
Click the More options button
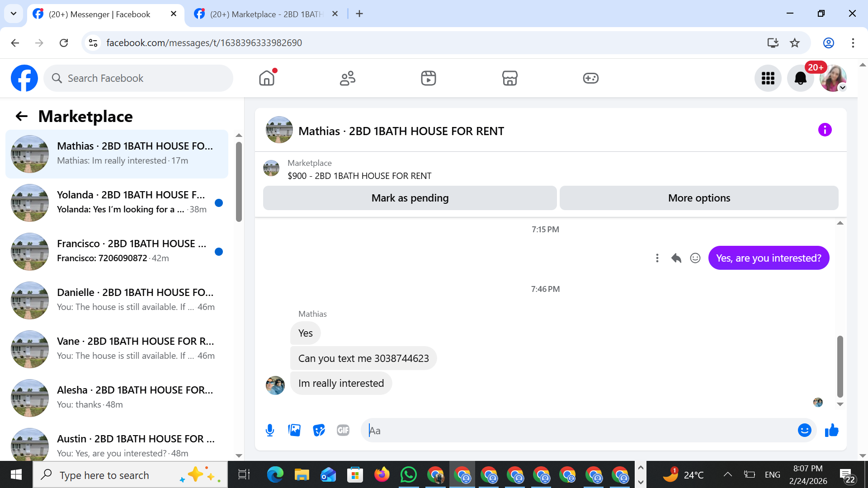(x=698, y=198)
